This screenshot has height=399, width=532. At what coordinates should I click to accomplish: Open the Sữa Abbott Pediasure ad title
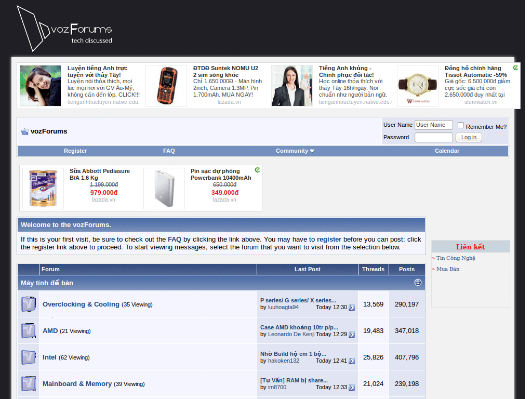click(100, 174)
